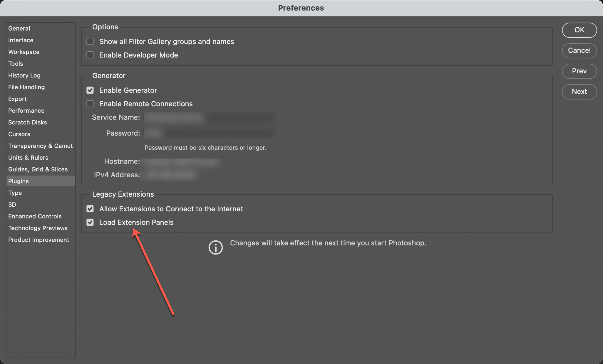603x364 pixels.
Task: Click inside the Service Name field
Action: pyautogui.click(x=209, y=117)
